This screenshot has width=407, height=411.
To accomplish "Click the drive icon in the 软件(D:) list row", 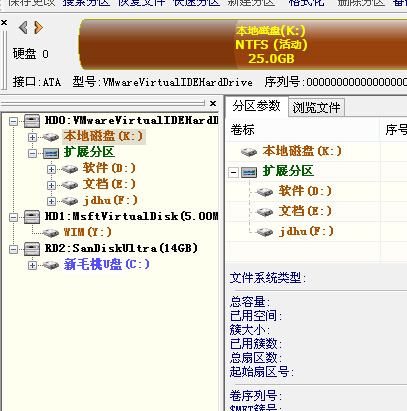I will point(265,192).
